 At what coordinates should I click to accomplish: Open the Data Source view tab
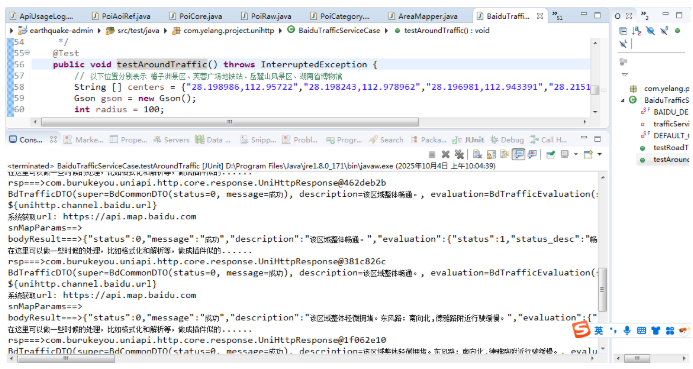click(x=213, y=140)
